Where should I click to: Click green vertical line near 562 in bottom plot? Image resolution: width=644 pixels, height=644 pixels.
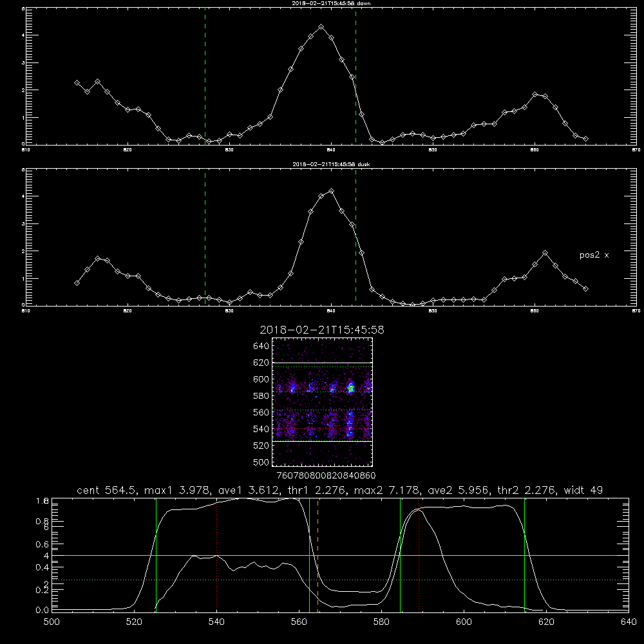tap(309, 555)
